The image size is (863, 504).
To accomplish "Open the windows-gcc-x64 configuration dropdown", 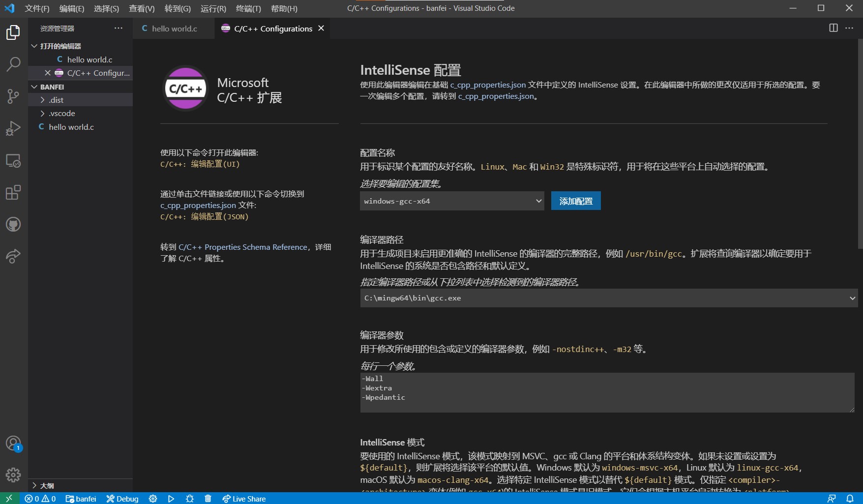I will click(x=452, y=201).
